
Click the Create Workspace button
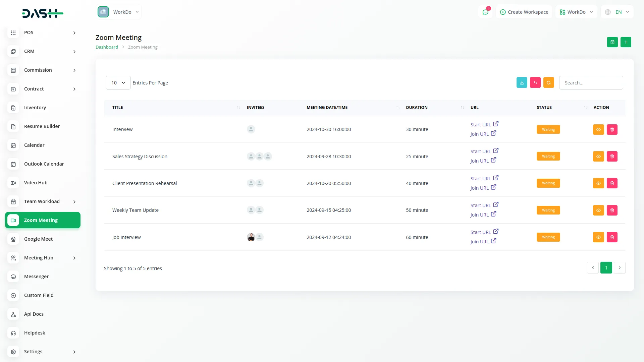tap(524, 12)
